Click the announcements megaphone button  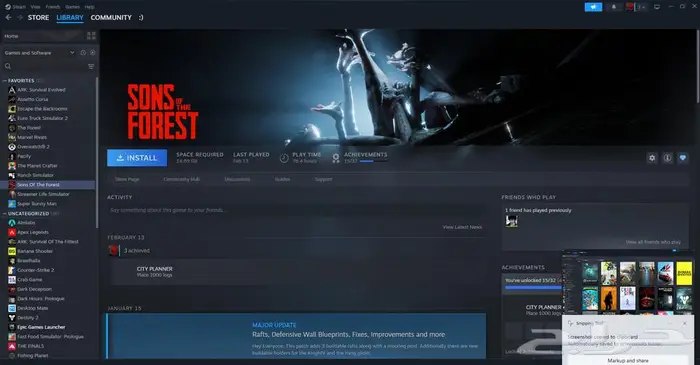(593, 7)
